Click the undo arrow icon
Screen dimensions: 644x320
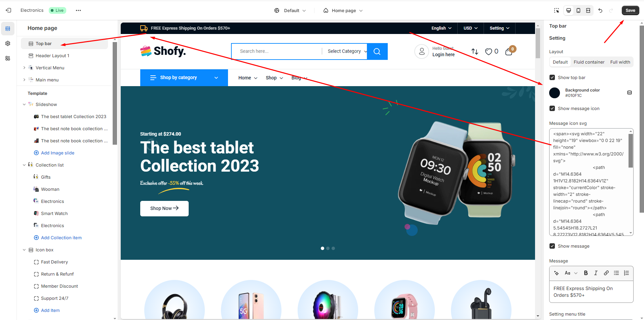[x=600, y=10]
